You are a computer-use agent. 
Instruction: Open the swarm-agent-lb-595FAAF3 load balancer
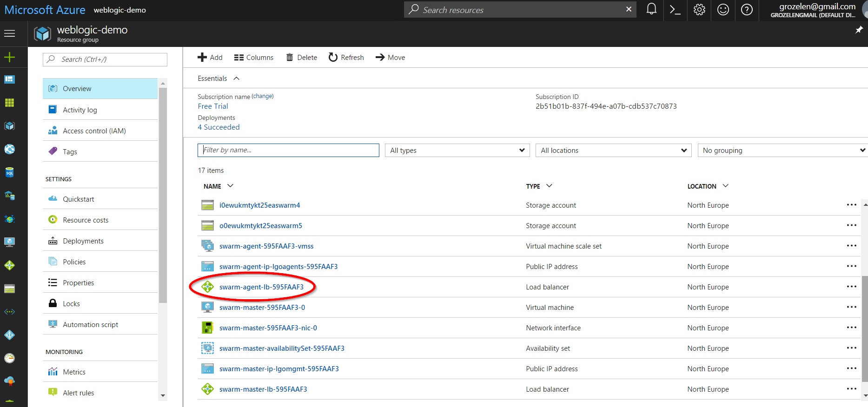tap(261, 287)
